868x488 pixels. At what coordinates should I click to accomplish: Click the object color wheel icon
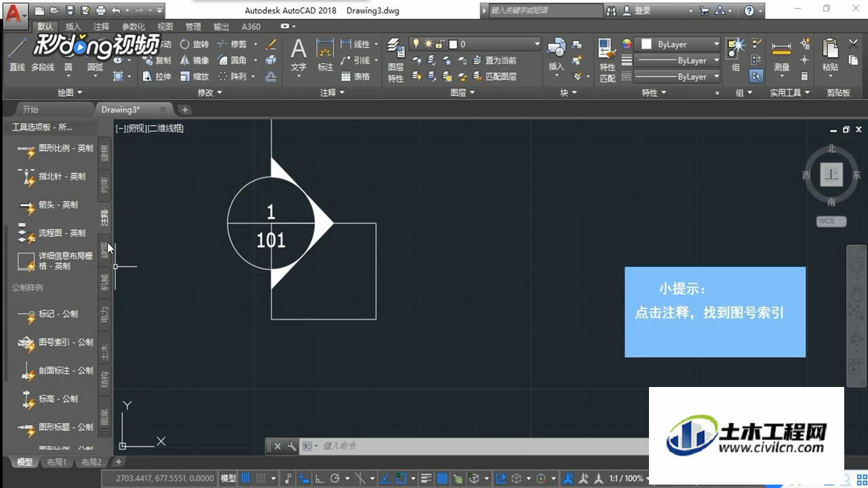627,44
